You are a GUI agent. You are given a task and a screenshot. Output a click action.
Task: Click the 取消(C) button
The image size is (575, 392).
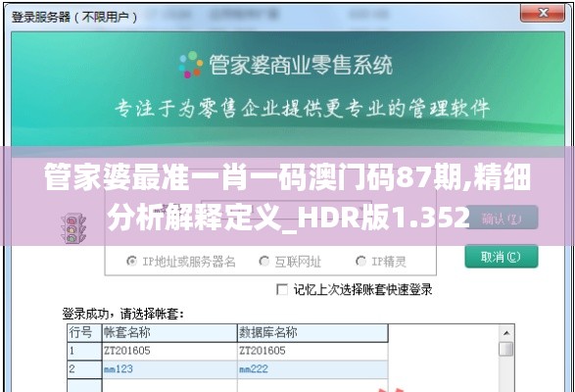pos(502,257)
